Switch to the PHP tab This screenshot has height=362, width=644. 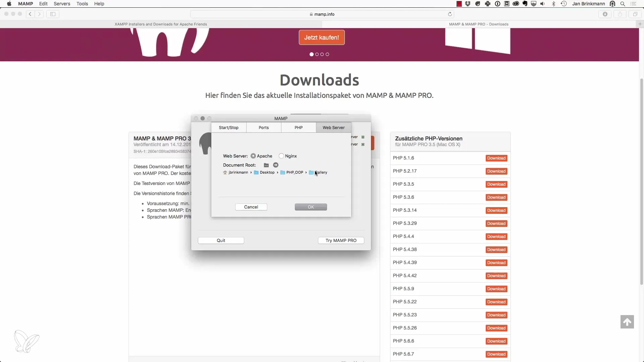tap(299, 128)
